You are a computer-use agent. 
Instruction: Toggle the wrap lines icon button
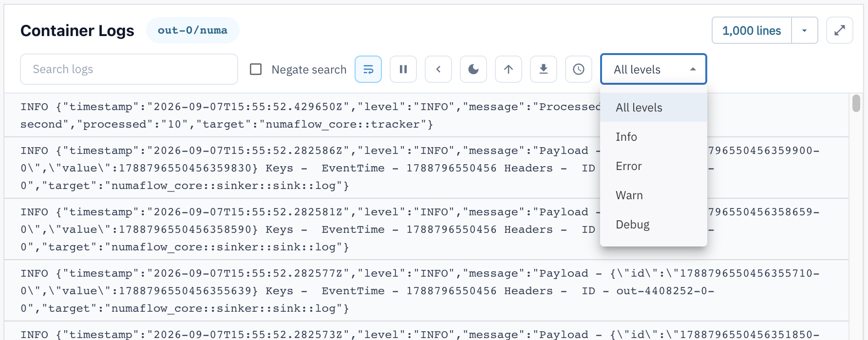(x=368, y=69)
